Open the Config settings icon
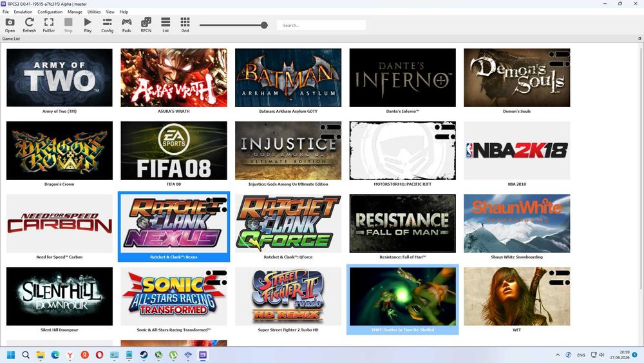The width and height of the screenshot is (644, 363). (107, 25)
